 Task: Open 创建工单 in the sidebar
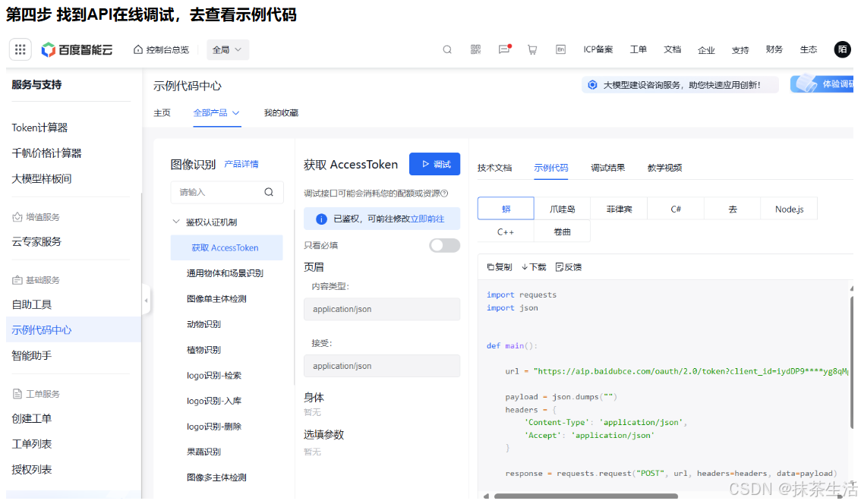(32, 418)
